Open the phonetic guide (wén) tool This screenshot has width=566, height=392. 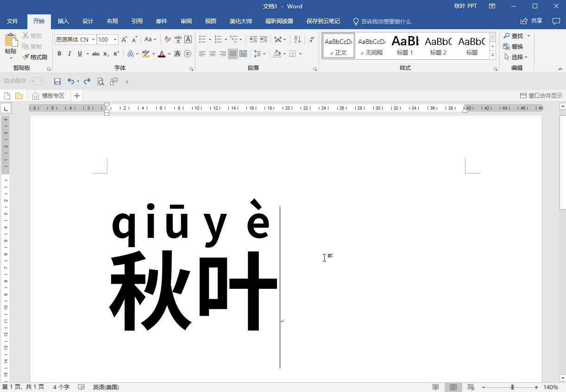(178, 40)
